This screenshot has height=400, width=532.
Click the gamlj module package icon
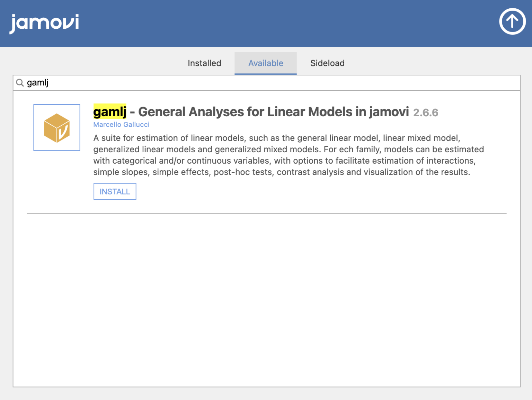point(56,127)
